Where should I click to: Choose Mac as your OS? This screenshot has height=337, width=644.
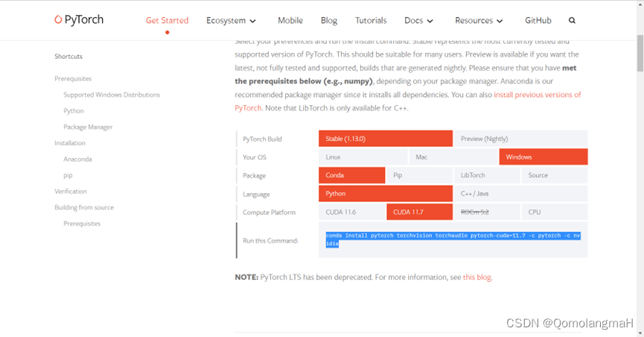point(453,157)
